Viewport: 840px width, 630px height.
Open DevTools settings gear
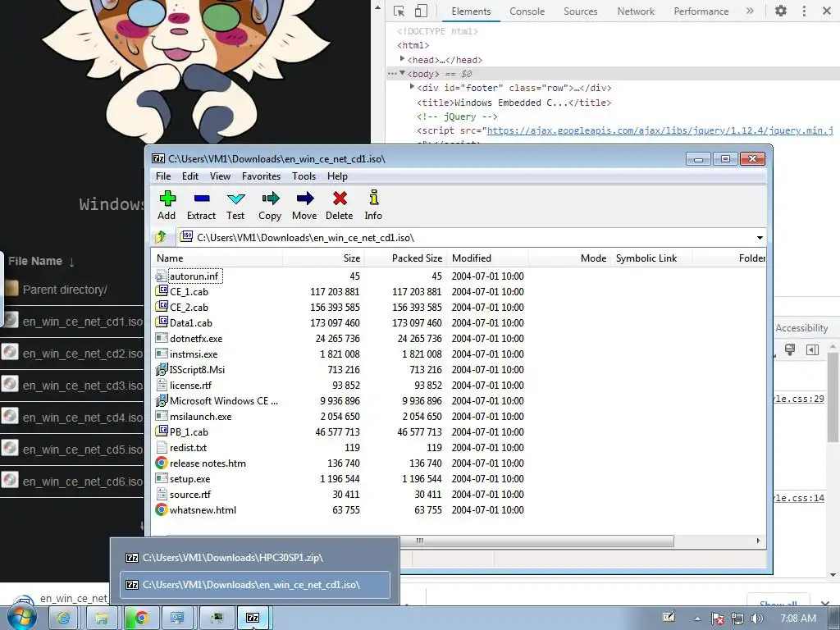click(781, 11)
